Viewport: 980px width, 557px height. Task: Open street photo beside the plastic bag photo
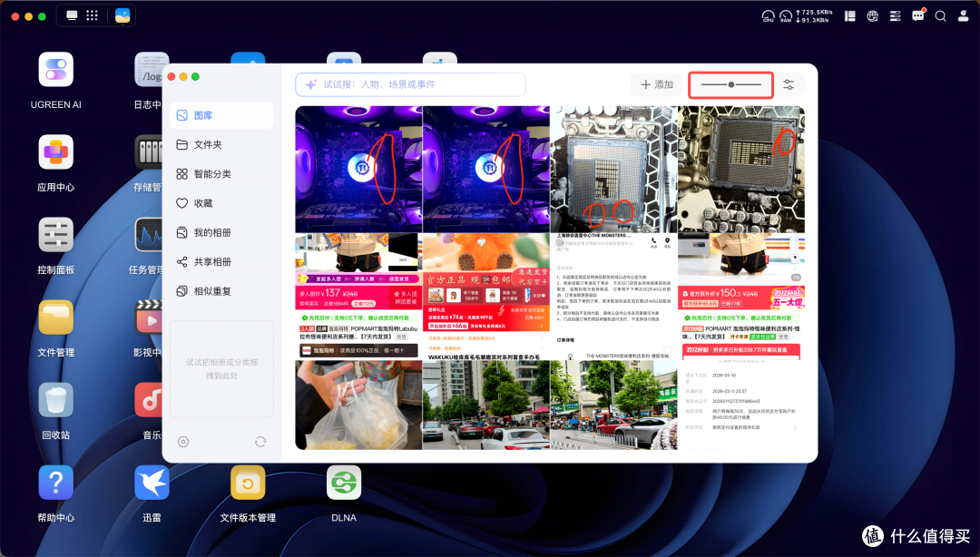[486, 406]
